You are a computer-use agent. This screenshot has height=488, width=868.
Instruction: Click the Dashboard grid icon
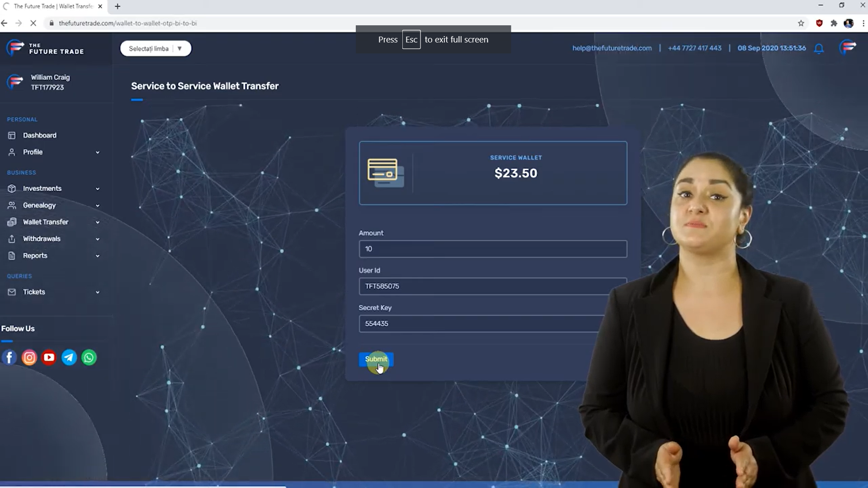click(x=12, y=136)
